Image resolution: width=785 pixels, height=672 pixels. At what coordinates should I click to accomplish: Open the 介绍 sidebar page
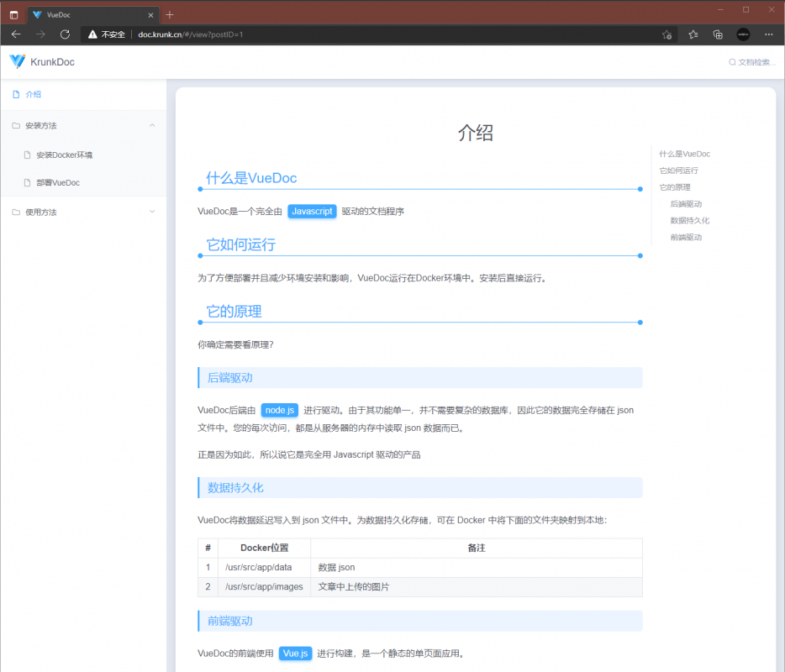coord(34,94)
